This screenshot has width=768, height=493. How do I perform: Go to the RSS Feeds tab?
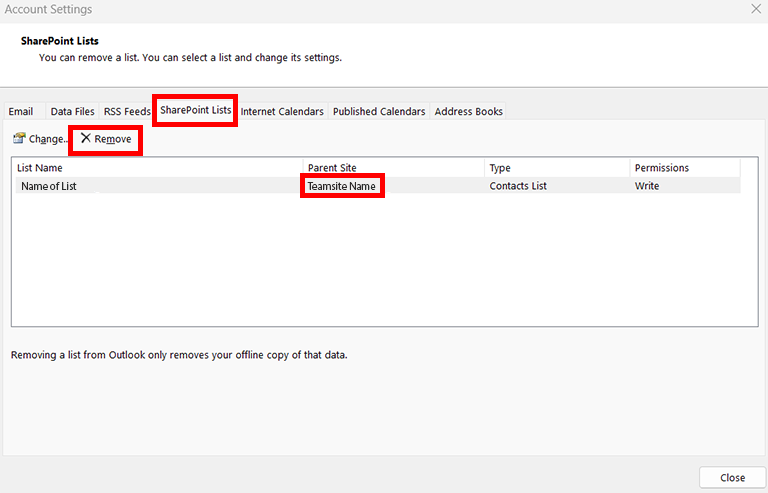tap(127, 112)
